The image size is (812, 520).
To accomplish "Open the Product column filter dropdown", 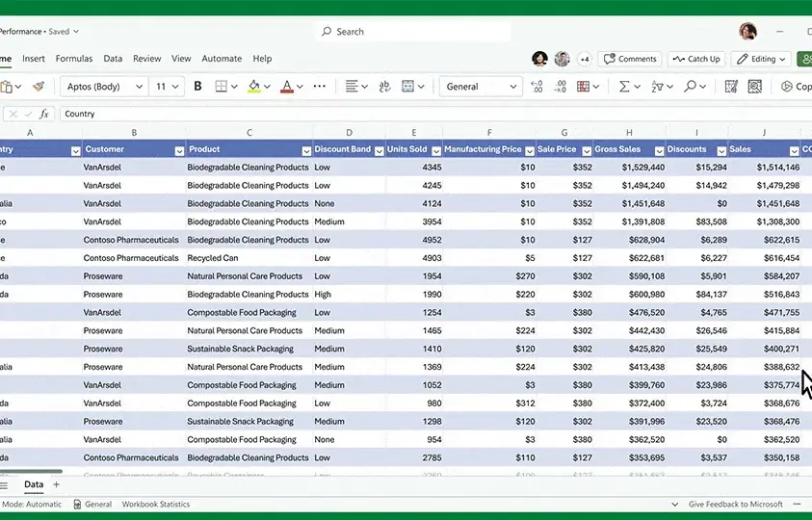I will point(306,151).
